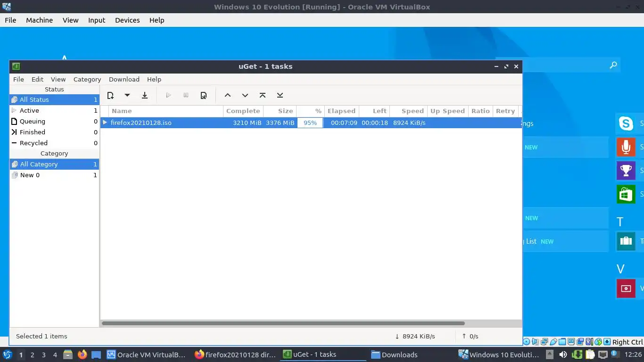
Task: Click the play-state triangle beside firefox20210128.iso
Action: [x=105, y=123]
